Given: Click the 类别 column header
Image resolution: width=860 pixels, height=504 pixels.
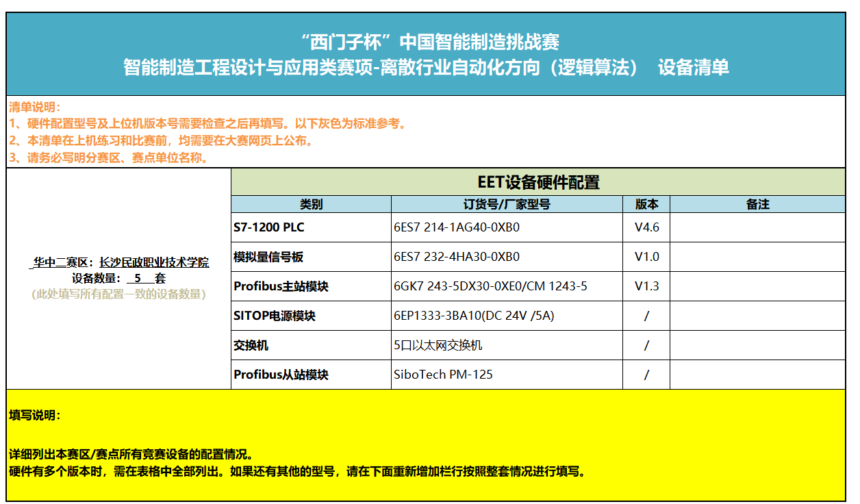Looking at the screenshot, I should (311, 204).
